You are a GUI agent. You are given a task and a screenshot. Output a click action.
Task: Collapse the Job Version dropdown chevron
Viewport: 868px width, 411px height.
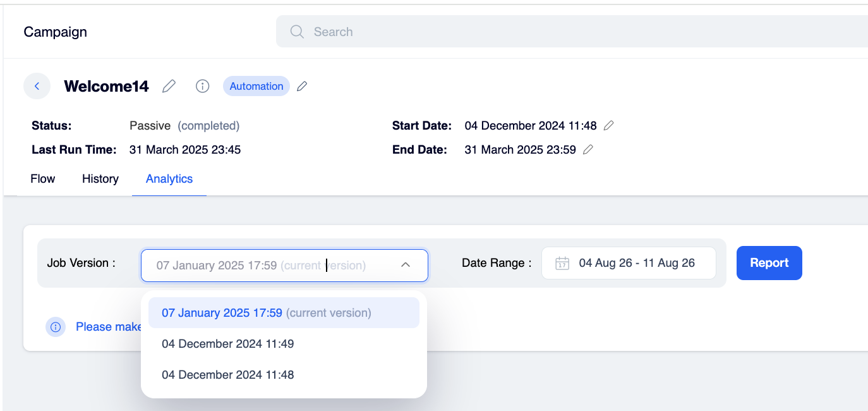[x=406, y=265]
